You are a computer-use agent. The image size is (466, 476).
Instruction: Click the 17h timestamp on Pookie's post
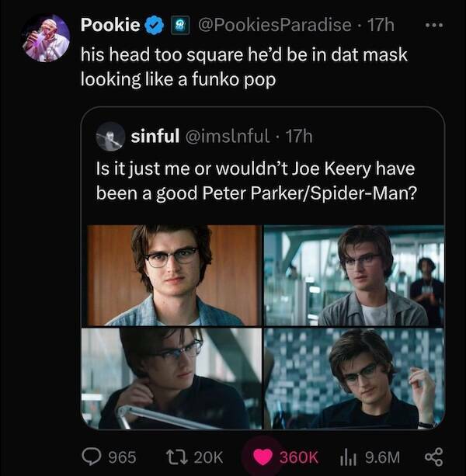click(x=381, y=26)
